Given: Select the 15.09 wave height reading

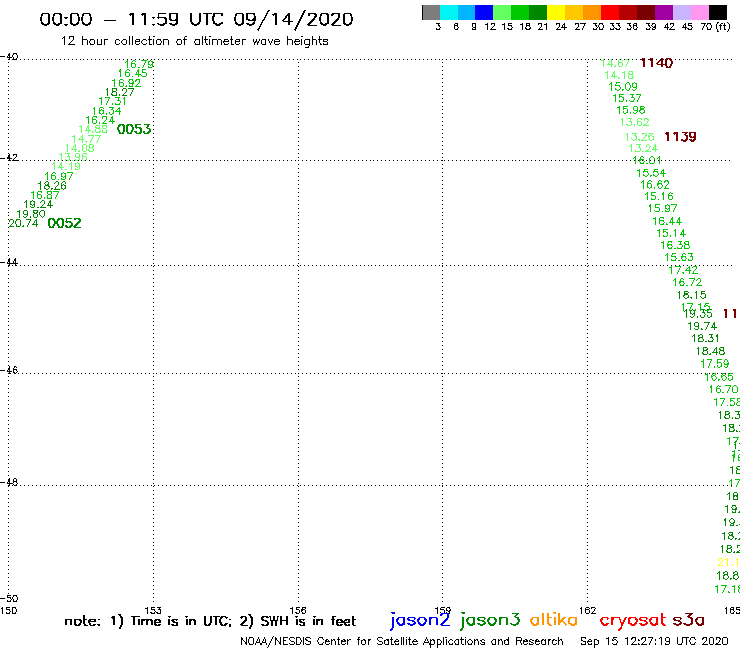Looking at the screenshot, I should pos(623,87).
